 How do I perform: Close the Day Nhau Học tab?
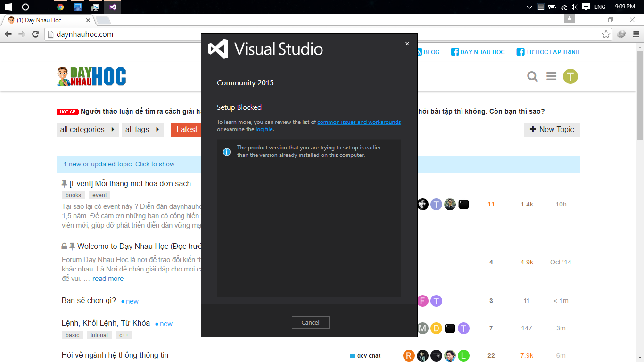(x=88, y=20)
